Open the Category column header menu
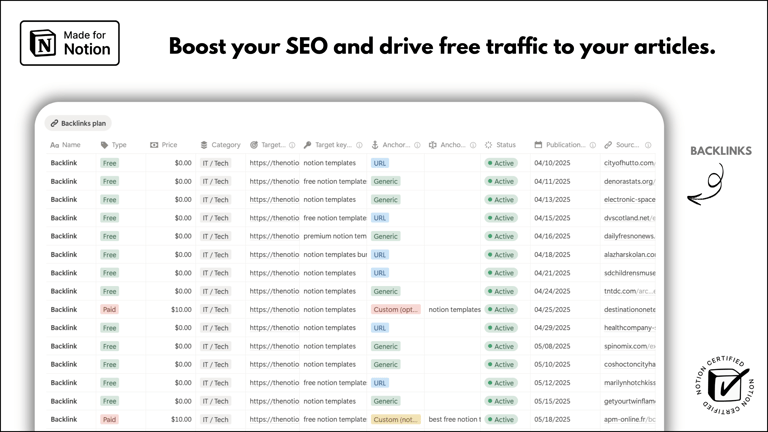The width and height of the screenshot is (768, 432). pos(221,145)
